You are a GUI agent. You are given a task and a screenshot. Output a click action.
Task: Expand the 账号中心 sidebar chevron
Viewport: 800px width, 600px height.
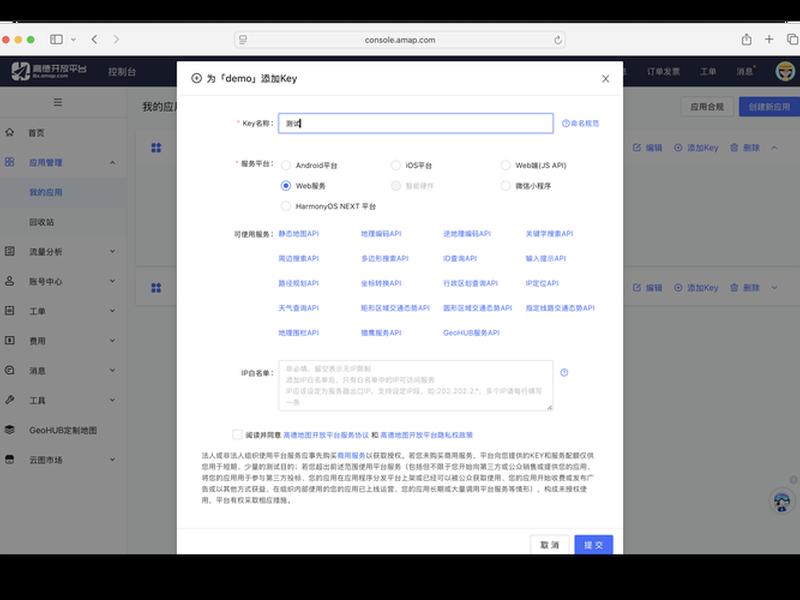coord(112,281)
